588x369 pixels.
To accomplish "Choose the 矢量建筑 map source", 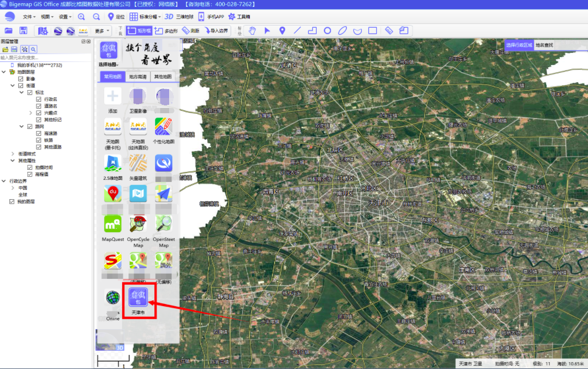I will 138,167.
